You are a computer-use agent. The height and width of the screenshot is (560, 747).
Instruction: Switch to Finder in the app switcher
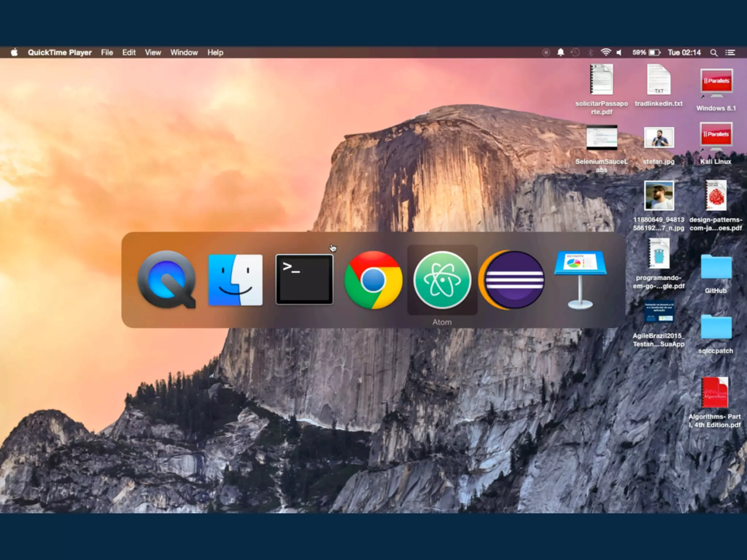click(x=235, y=280)
